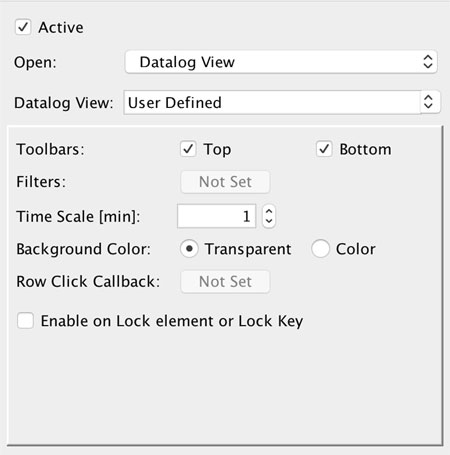Click into the Time Scale [min] value field
The width and height of the screenshot is (450, 455).
[x=217, y=216]
